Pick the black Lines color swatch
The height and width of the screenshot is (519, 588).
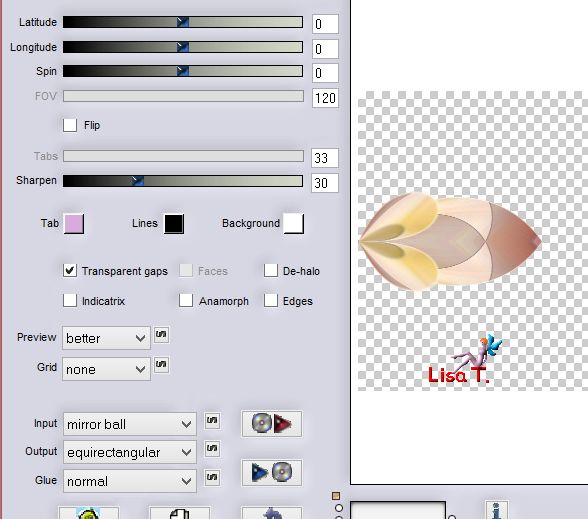(174, 224)
